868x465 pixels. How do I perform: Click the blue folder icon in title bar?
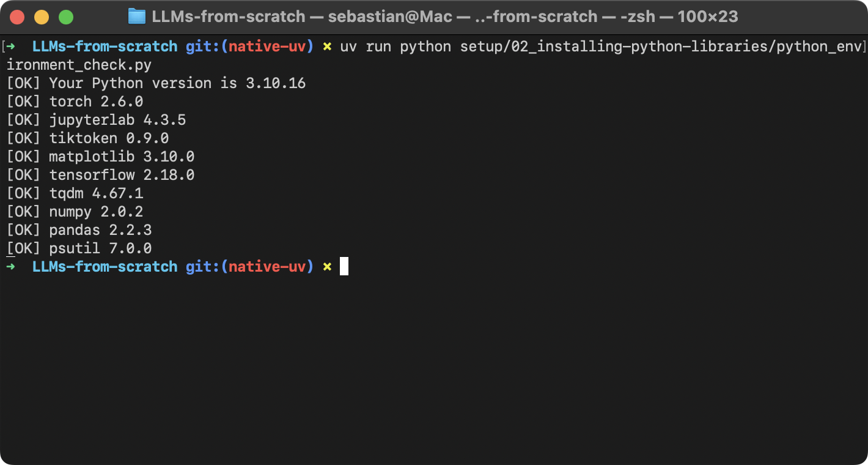[x=137, y=17]
